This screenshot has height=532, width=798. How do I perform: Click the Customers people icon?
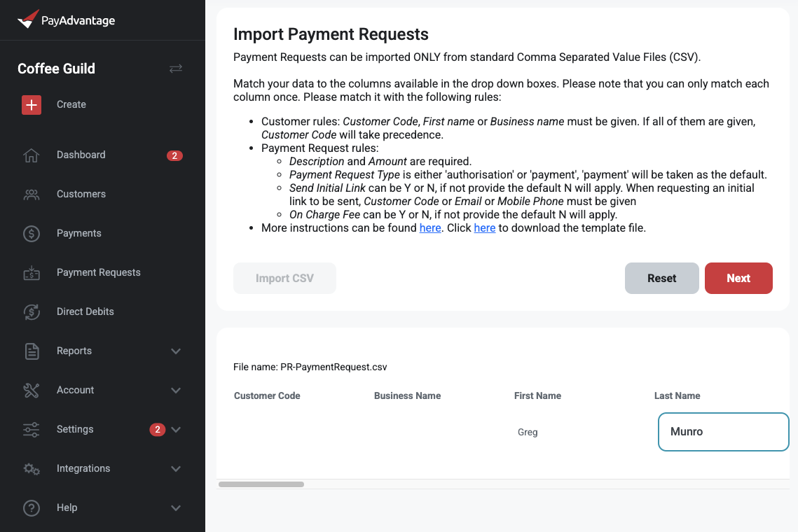32,195
